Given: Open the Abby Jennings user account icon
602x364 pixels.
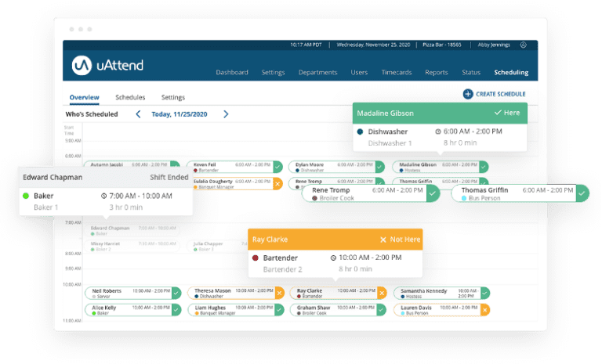Looking at the screenshot, I should tap(523, 45).
